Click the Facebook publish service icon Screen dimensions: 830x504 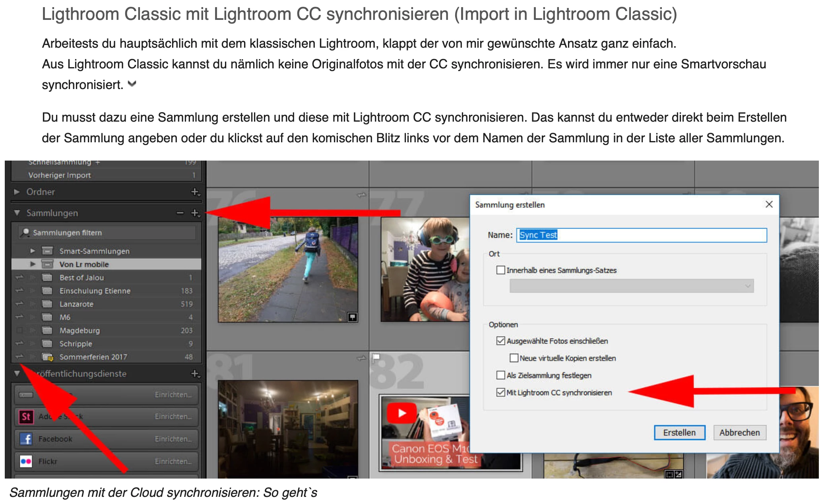[x=26, y=439]
